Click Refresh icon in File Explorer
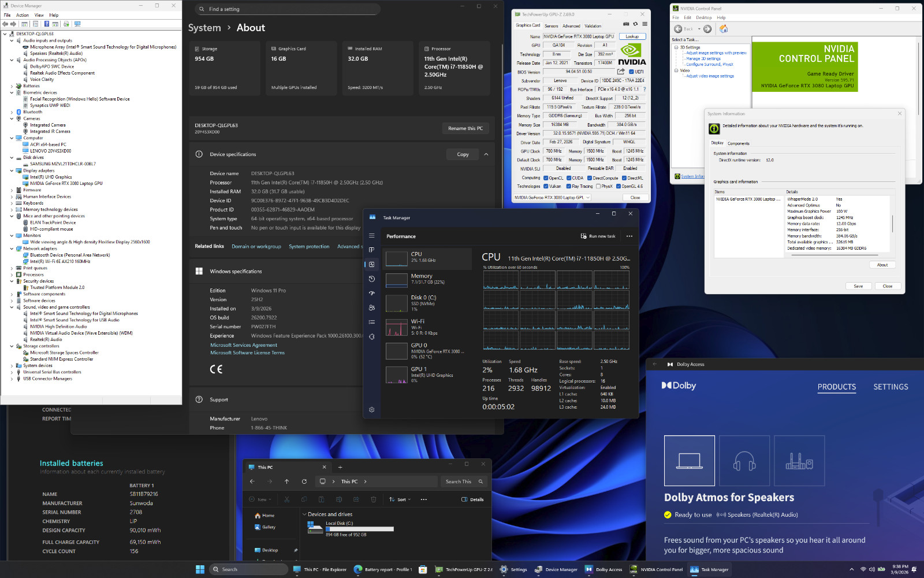 tap(304, 481)
